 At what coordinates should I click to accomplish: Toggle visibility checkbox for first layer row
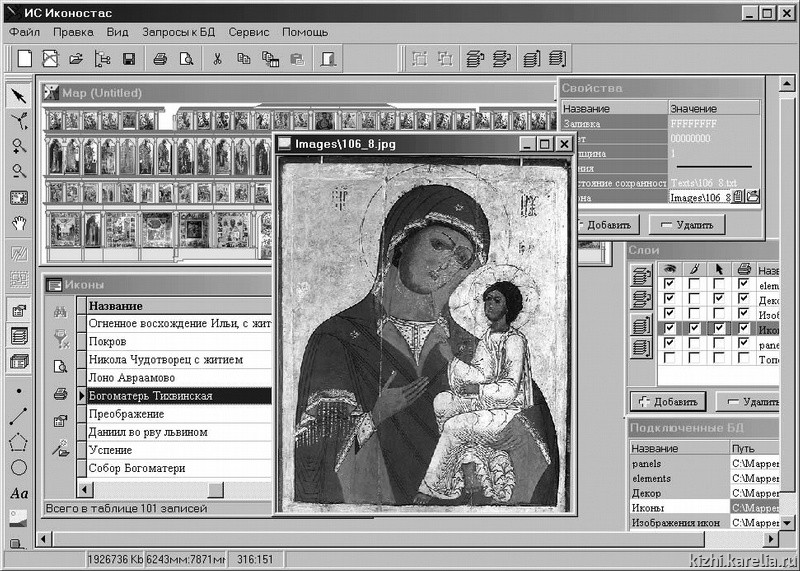pyautogui.click(x=668, y=285)
